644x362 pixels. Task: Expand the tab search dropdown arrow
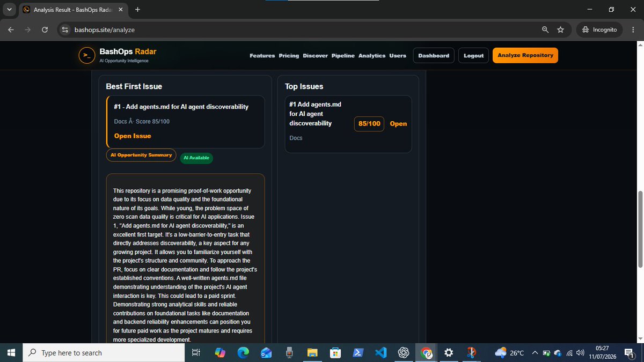point(10,9)
